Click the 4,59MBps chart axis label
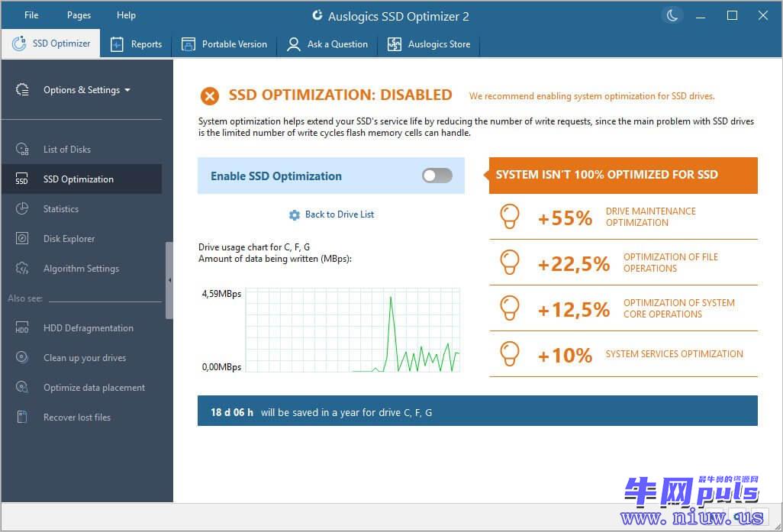This screenshot has width=783, height=532. click(222, 294)
